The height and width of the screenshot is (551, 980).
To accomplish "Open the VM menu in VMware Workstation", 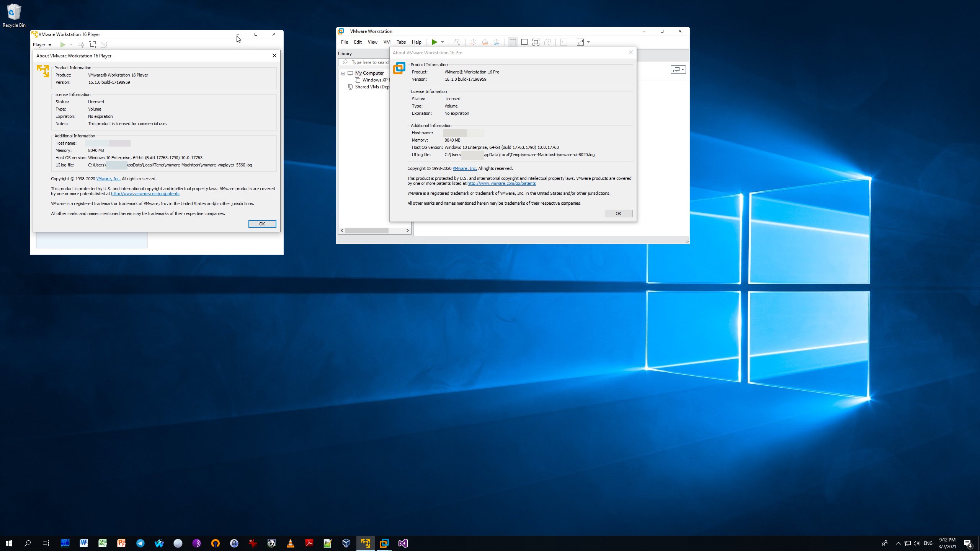I will click(x=387, y=42).
